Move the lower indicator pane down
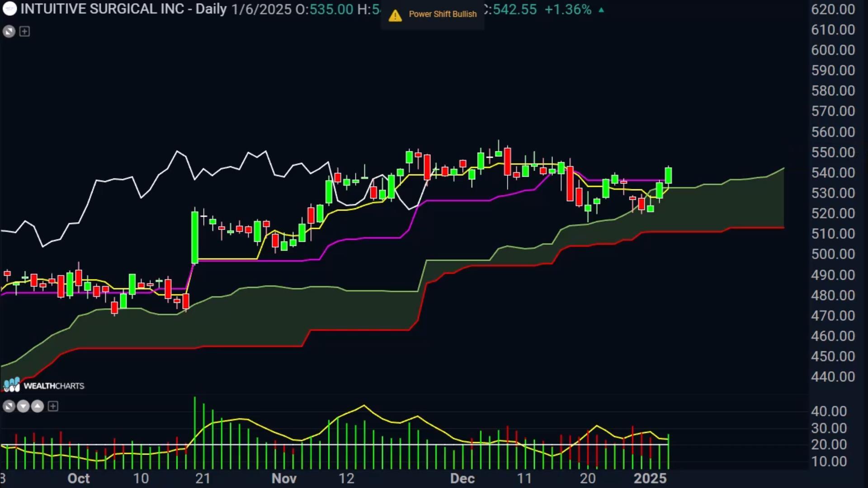Viewport: 868px width, 488px height. [x=23, y=406]
